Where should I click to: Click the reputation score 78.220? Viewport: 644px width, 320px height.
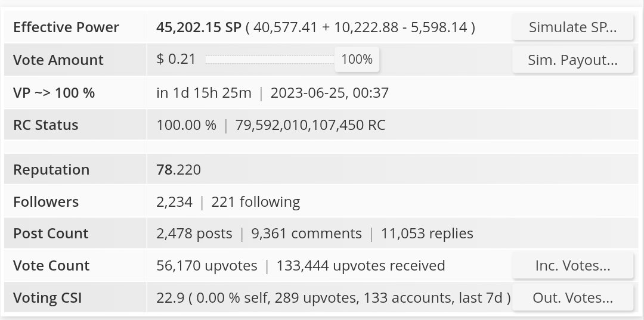(x=178, y=170)
